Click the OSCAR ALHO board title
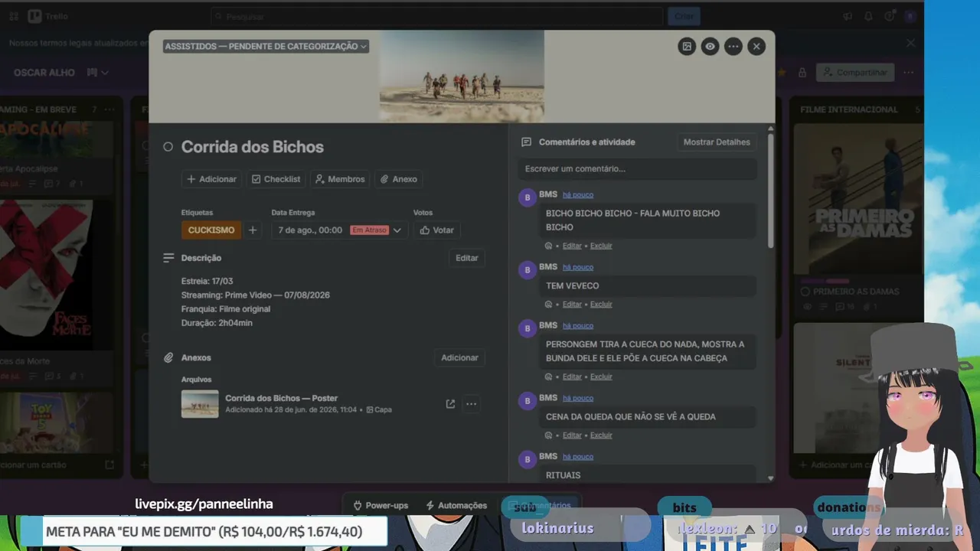The height and width of the screenshot is (551, 980). [44, 73]
